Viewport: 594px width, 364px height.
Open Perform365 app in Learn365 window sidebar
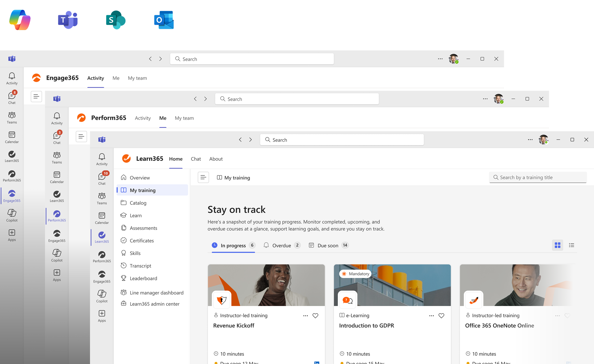(x=102, y=257)
